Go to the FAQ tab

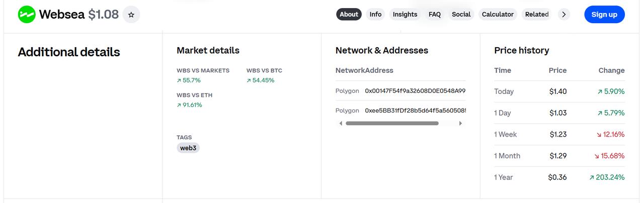435,14
